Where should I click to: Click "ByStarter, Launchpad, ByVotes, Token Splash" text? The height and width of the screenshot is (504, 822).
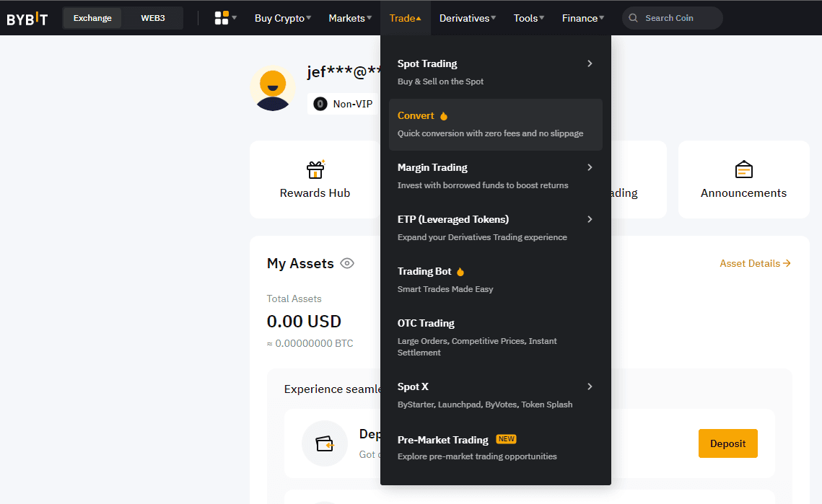[x=485, y=404]
